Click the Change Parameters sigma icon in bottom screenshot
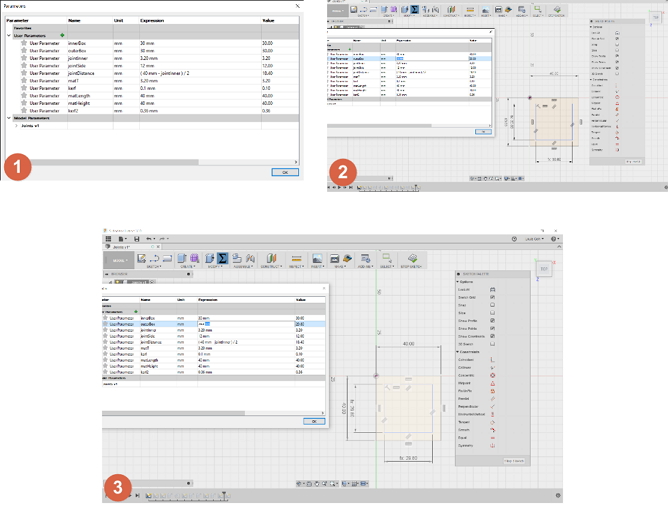 (222, 258)
